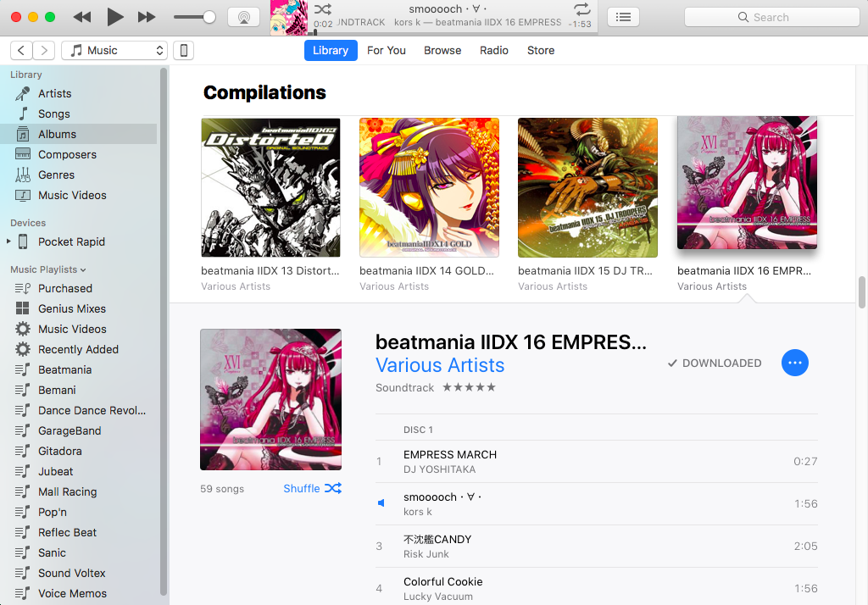Open the Pop'n playlist
This screenshot has width=868, height=605.
pyautogui.click(x=79, y=513)
